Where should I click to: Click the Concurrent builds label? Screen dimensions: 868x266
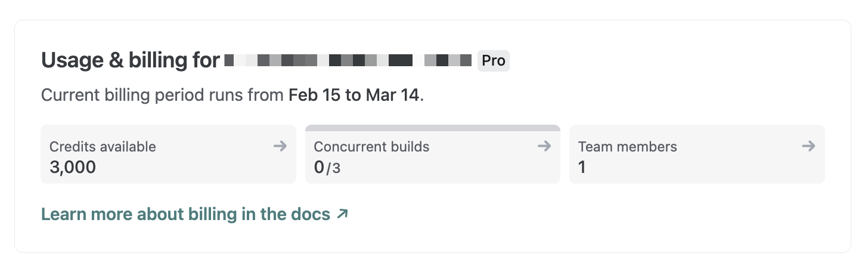coord(371,146)
